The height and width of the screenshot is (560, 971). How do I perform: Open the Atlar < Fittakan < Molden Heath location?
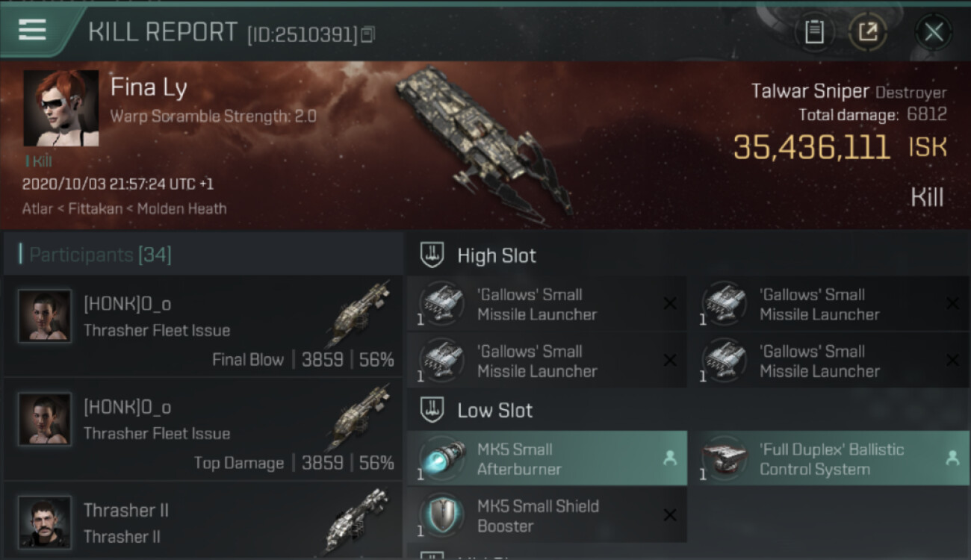pyautogui.click(x=124, y=208)
